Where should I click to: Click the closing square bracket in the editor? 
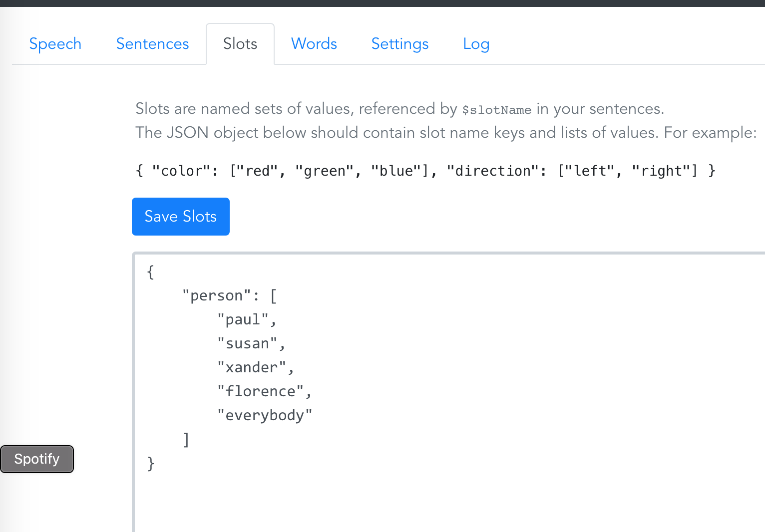186,440
